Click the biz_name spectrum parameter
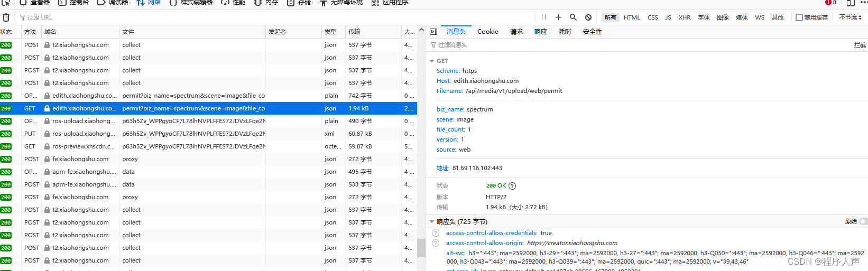Image resolution: width=868 pixels, height=271 pixels. 465,109
